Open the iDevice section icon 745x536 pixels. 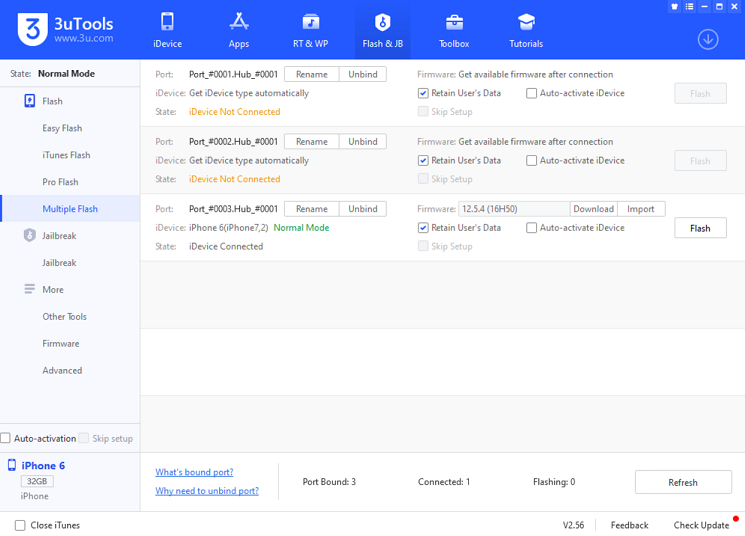[x=167, y=22]
